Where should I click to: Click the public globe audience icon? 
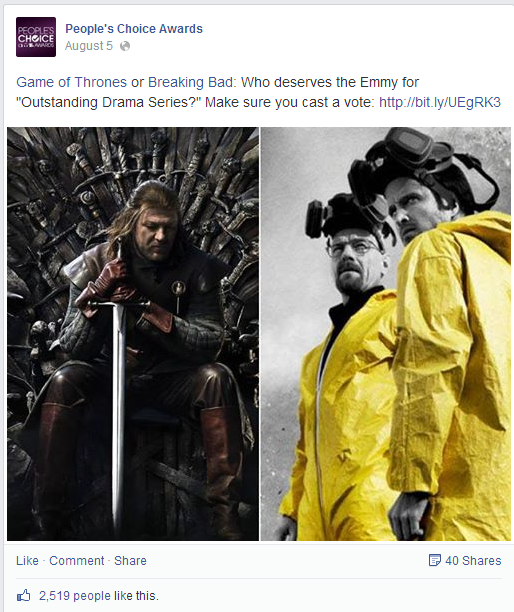coord(125,46)
